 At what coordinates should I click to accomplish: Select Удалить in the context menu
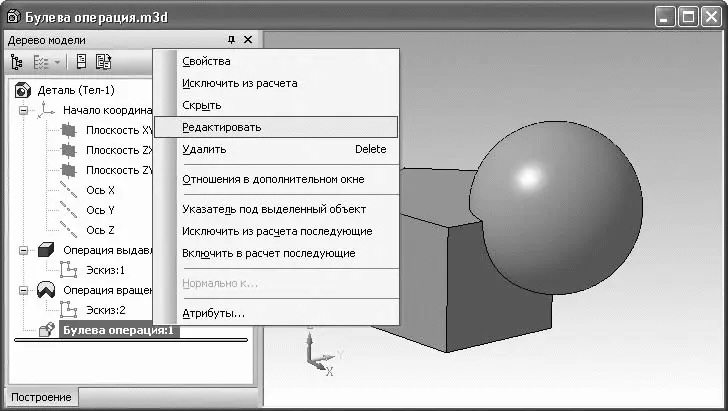click(x=204, y=149)
